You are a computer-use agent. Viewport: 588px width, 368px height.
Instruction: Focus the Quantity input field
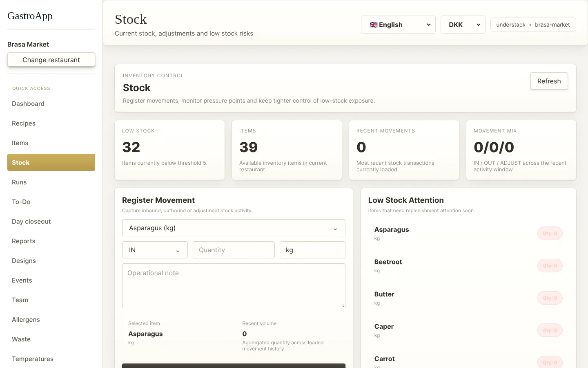234,250
